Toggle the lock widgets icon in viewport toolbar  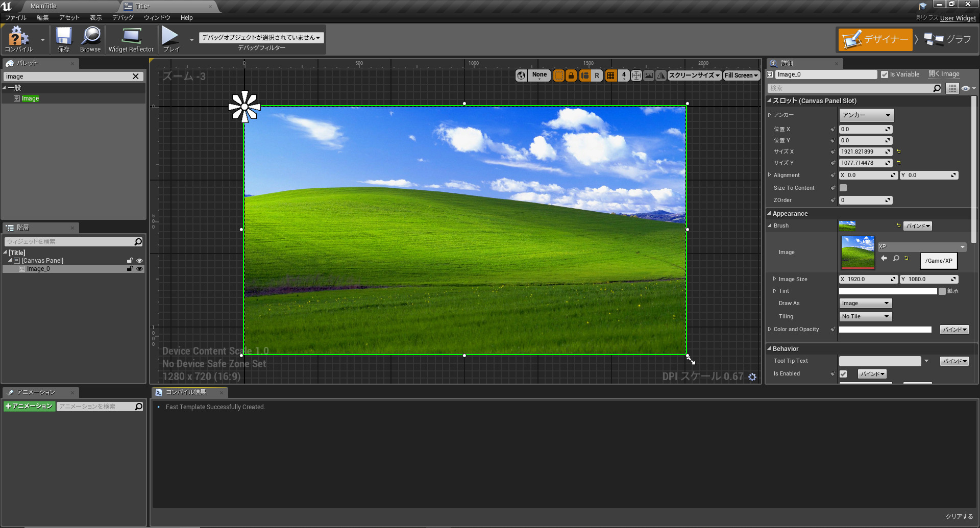[x=571, y=75]
